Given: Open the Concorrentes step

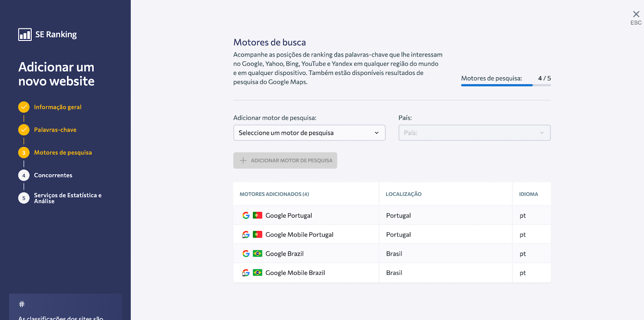Looking at the screenshot, I should pyautogui.click(x=53, y=175).
